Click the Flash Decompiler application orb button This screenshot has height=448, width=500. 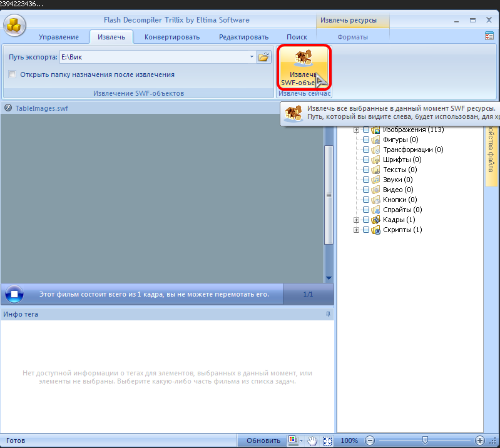tap(14, 25)
